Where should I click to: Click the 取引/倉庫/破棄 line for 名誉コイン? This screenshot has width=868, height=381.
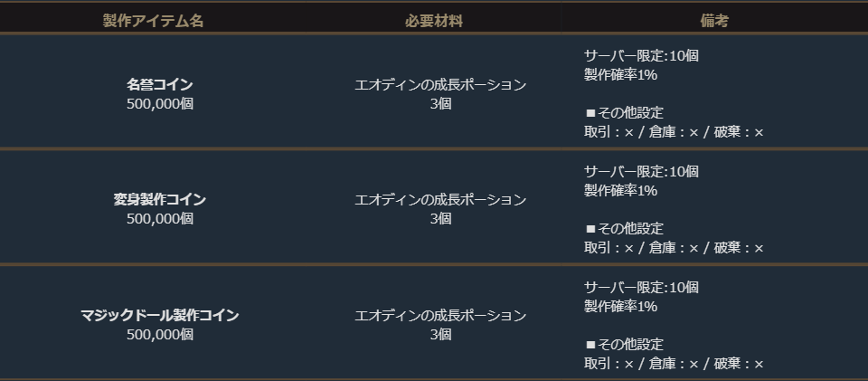[x=674, y=132]
